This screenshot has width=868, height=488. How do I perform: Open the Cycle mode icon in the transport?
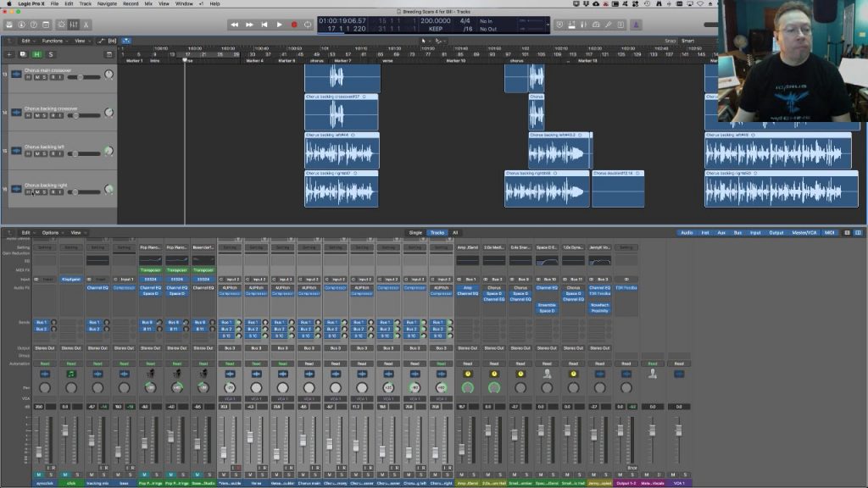tap(308, 25)
